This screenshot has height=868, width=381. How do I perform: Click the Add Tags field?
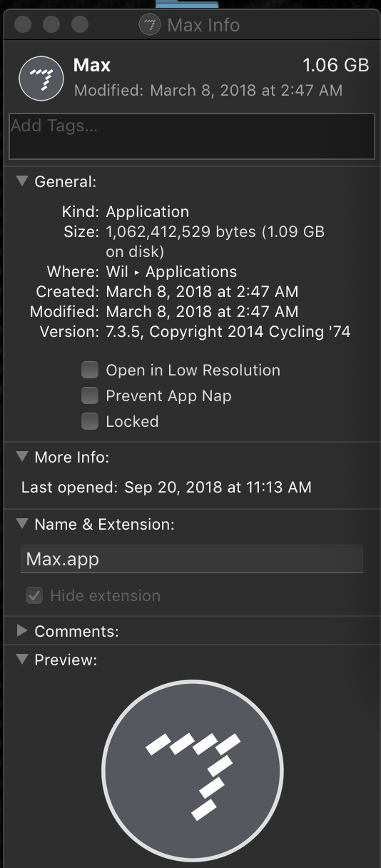click(x=192, y=136)
